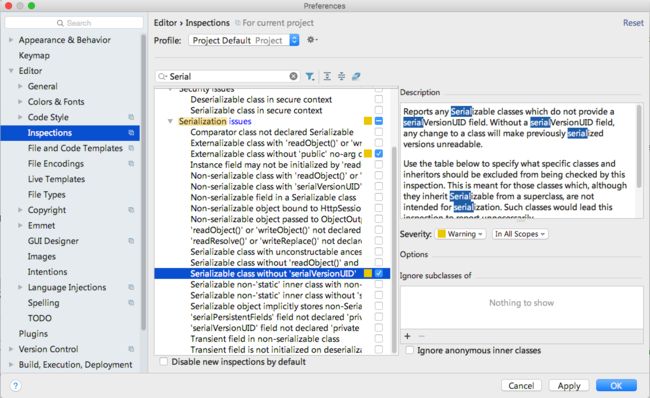Select TODO settings page

(40, 318)
